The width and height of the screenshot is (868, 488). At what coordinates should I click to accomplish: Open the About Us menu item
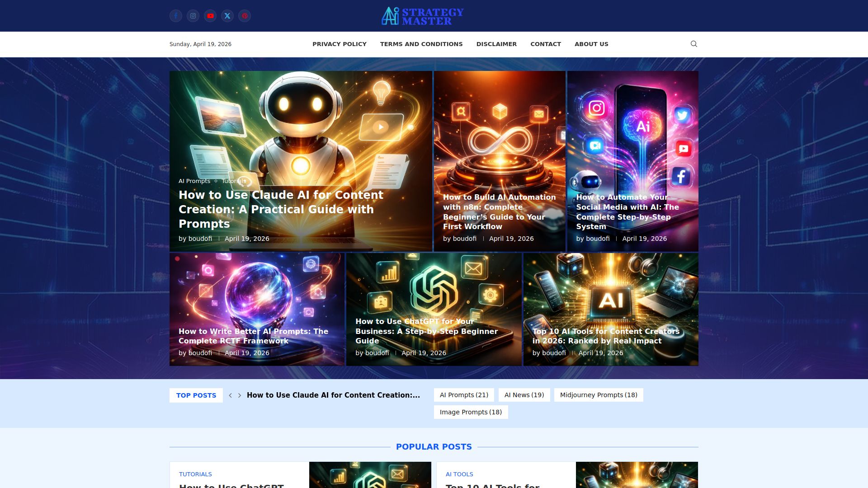(591, 44)
